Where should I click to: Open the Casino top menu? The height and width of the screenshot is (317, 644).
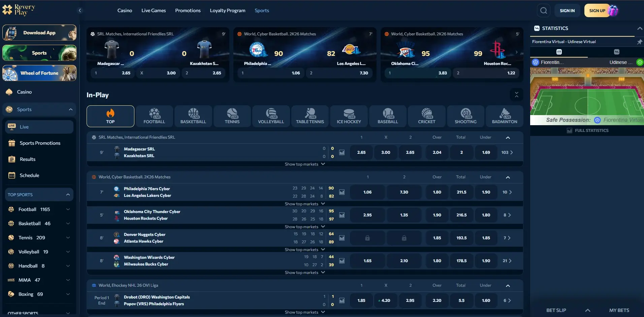click(x=125, y=10)
